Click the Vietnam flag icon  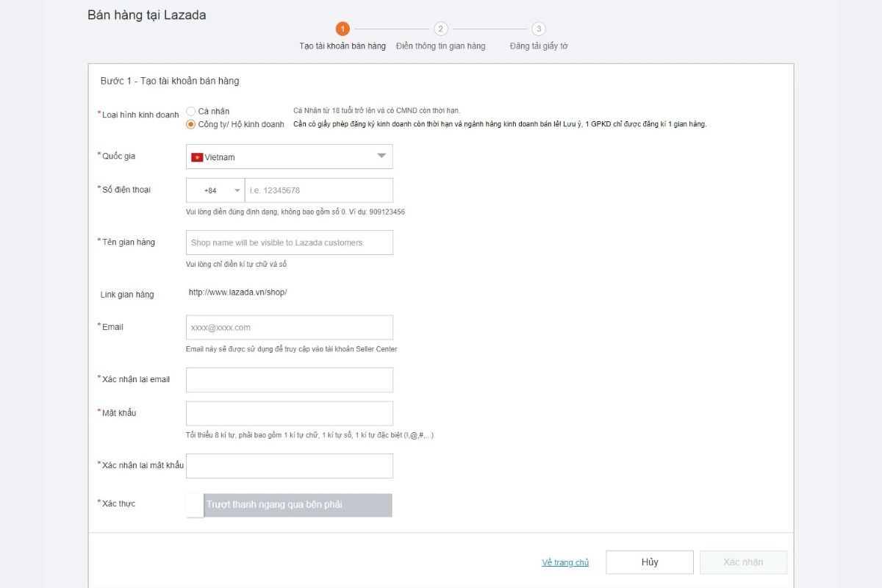tap(197, 157)
